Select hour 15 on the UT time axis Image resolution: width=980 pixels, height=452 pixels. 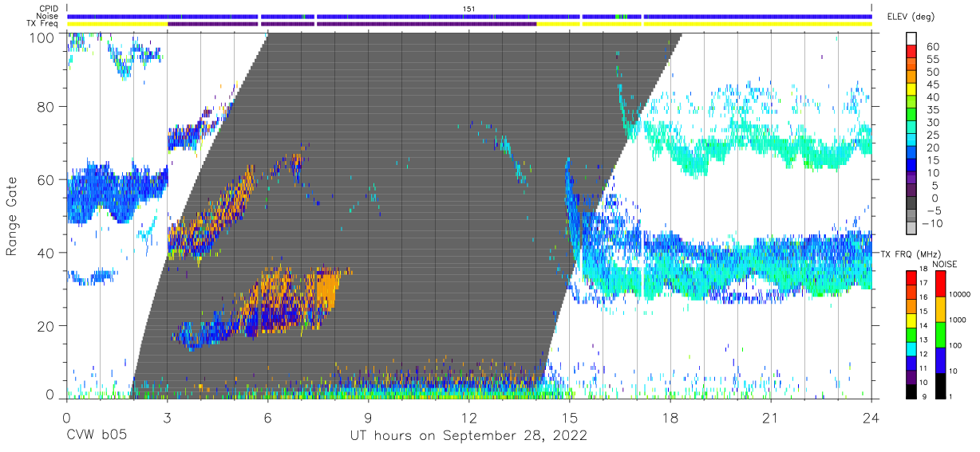pos(569,418)
